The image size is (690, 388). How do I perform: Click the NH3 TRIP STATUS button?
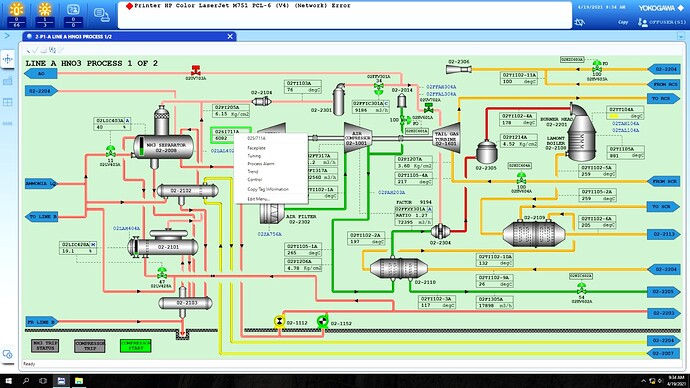point(45,345)
